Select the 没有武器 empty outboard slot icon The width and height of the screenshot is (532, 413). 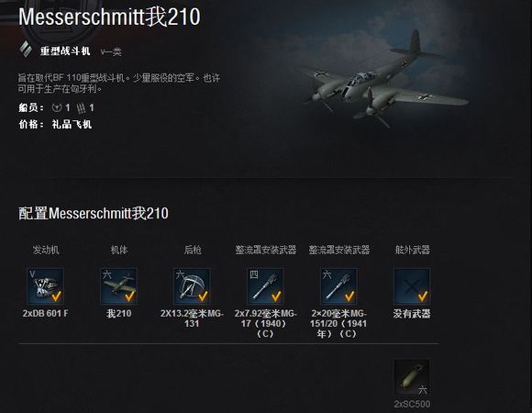(412, 286)
